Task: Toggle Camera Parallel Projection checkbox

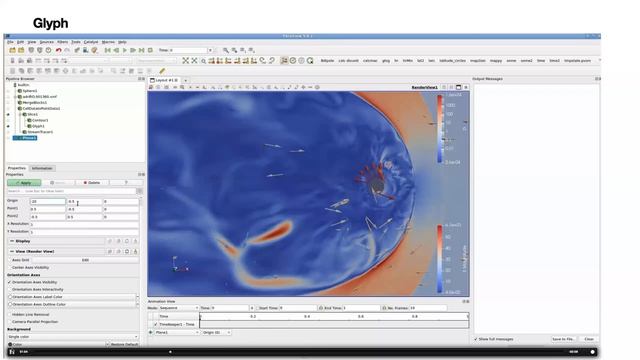Action: click(x=10, y=322)
